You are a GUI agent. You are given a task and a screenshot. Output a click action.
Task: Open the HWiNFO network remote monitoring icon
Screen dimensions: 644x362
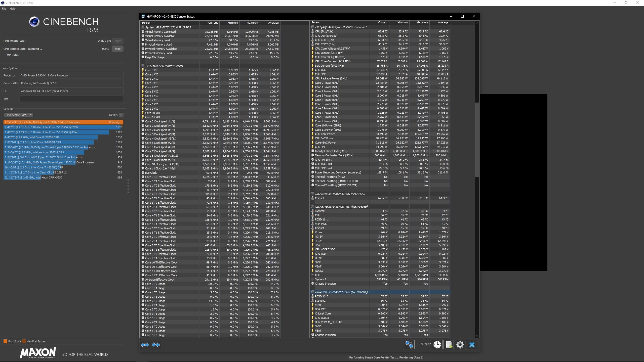click(x=409, y=345)
